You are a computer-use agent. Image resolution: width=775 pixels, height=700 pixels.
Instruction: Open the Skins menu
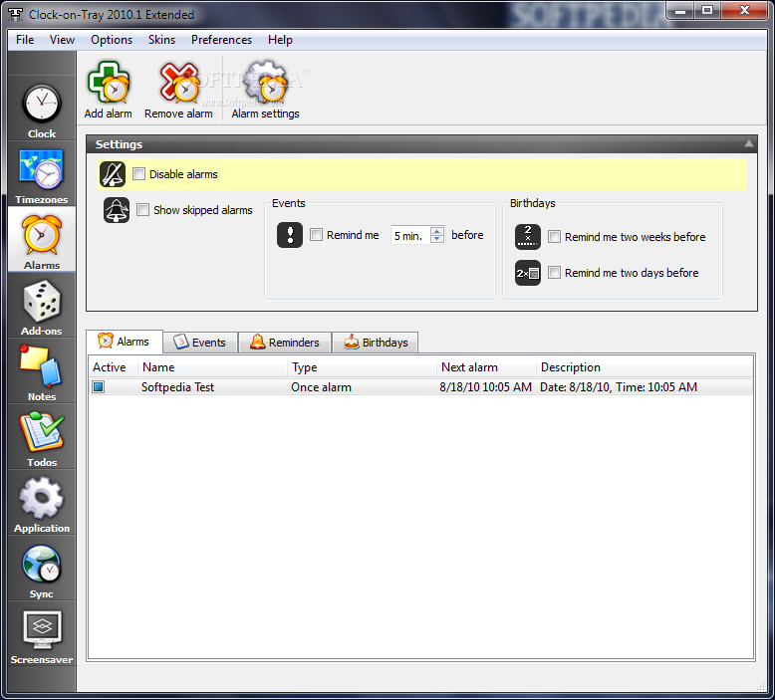(161, 40)
